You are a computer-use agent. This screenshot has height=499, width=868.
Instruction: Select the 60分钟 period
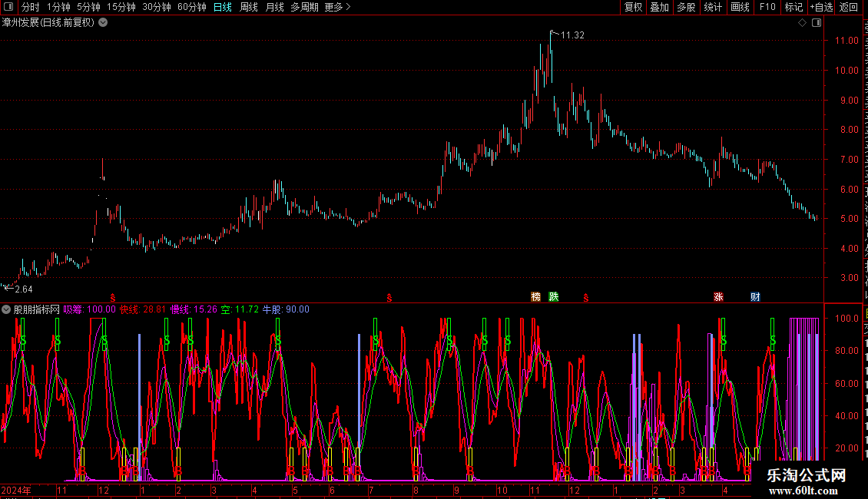pyautogui.click(x=192, y=7)
